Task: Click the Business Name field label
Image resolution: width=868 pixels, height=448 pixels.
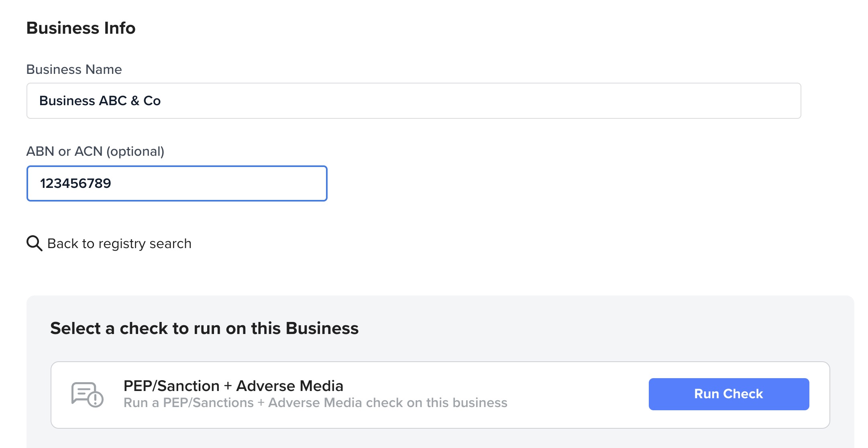Action: coord(74,69)
